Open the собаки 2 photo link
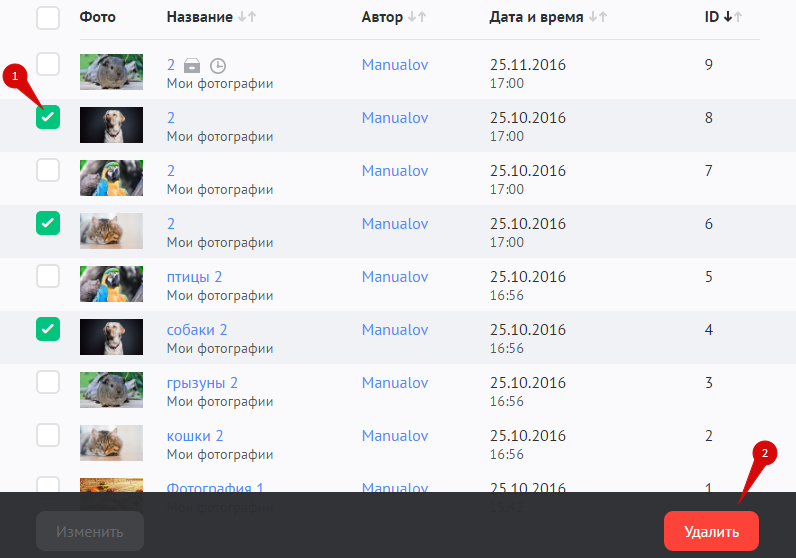 (x=197, y=330)
